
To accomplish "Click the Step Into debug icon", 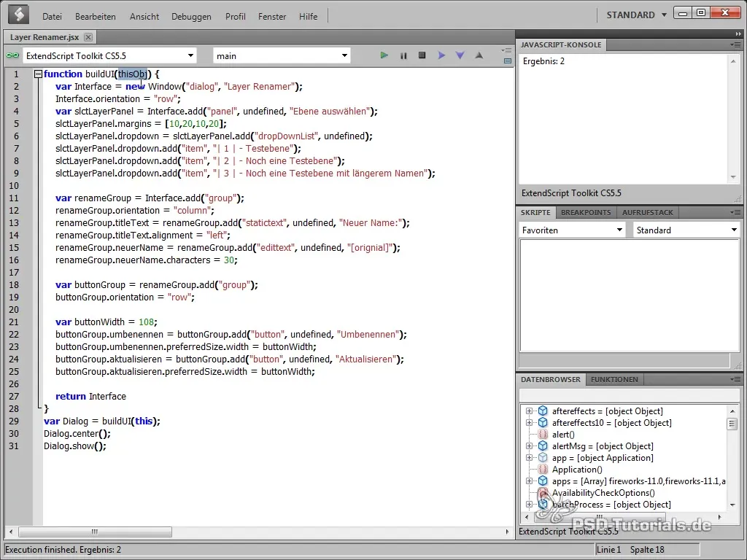I will coord(460,55).
